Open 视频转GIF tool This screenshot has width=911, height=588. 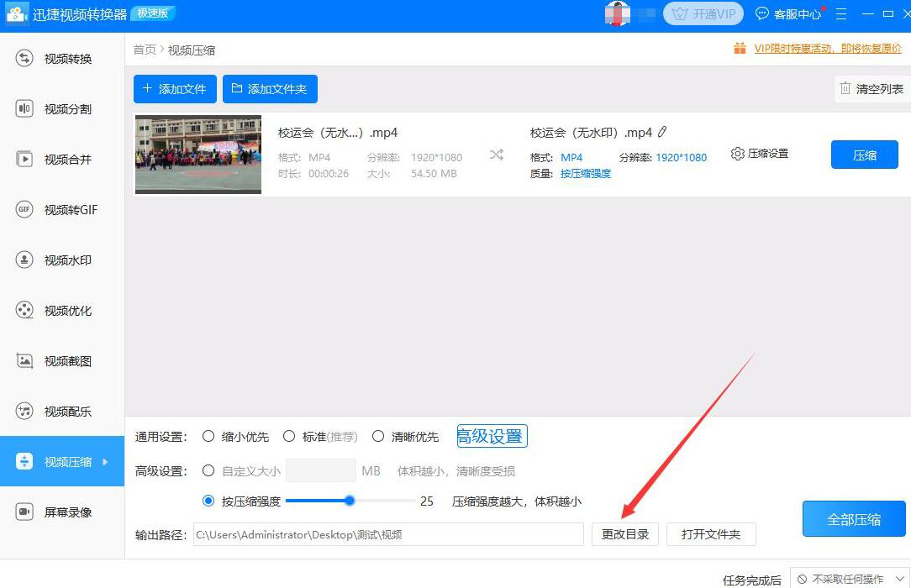pyautogui.click(x=62, y=209)
